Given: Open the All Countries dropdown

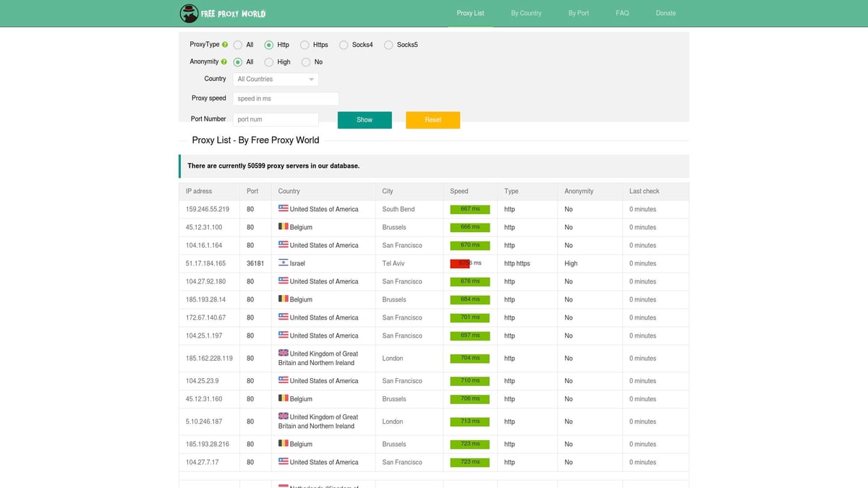Looking at the screenshot, I should 276,79.
